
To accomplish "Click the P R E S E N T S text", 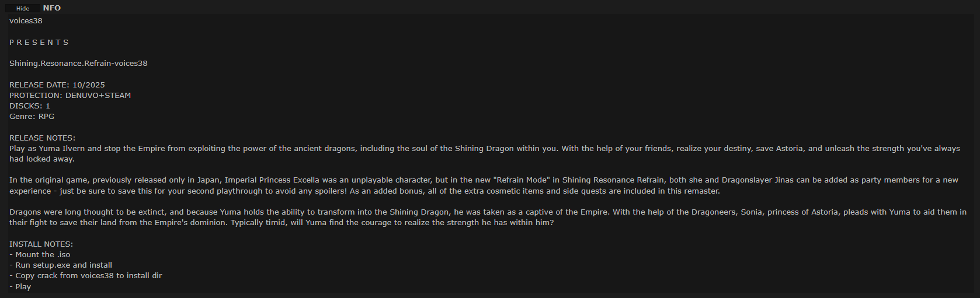I will point(39,43).
